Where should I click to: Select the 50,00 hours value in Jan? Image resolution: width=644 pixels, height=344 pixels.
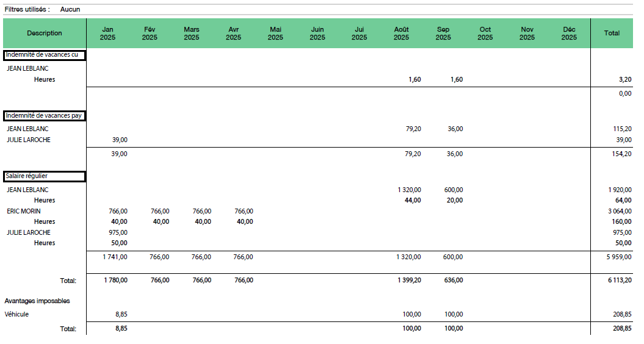pyautogui.click(x=119, y=243)
